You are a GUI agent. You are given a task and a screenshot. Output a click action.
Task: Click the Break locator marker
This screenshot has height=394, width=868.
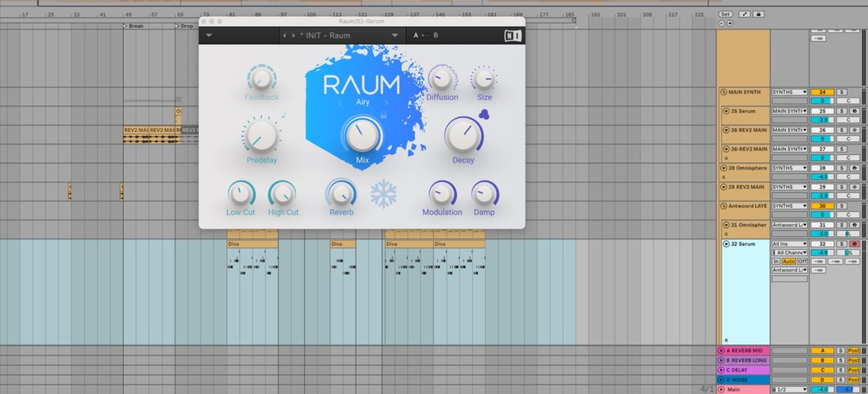coord(133,26)
